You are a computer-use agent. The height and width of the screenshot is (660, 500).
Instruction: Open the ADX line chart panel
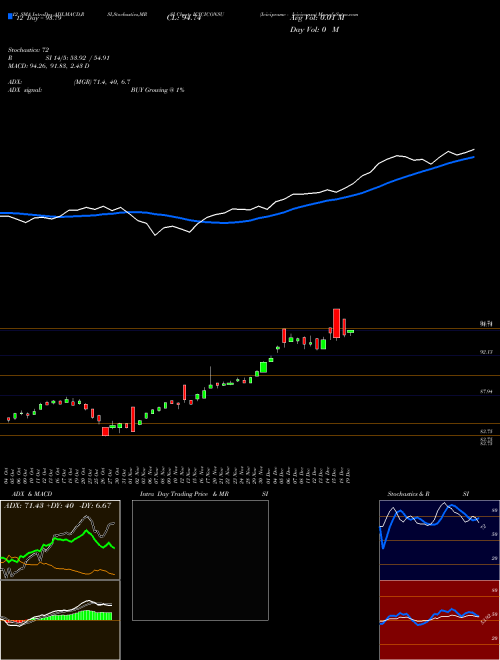click(x=60, y=540)
